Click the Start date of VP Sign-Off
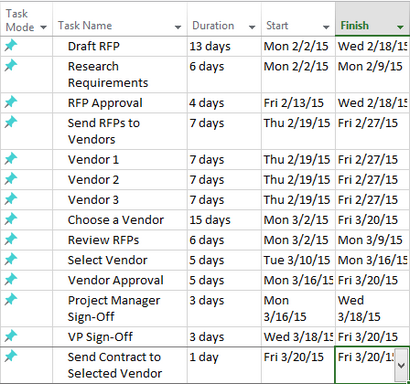The width and height of the screenshot is (410, 384). click(x=298, y=337)
